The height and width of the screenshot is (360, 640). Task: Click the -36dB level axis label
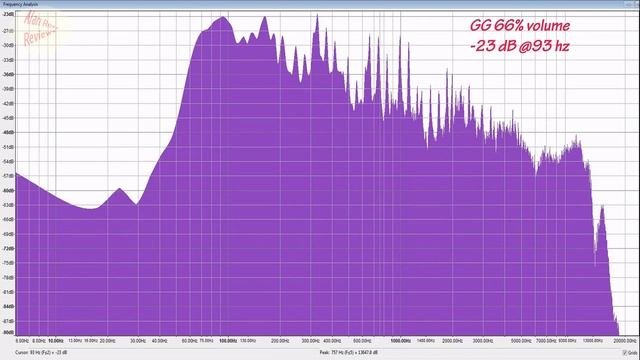[x=8, y=74]
